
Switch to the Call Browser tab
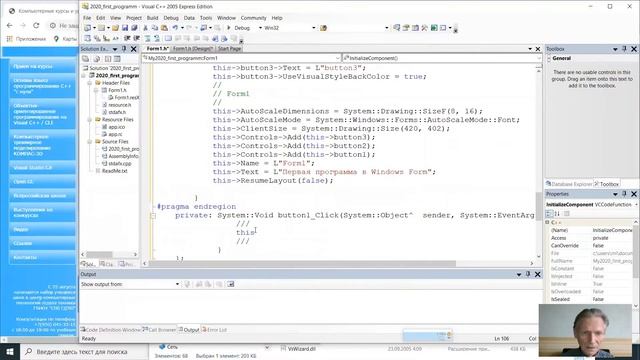click(159, 330)
